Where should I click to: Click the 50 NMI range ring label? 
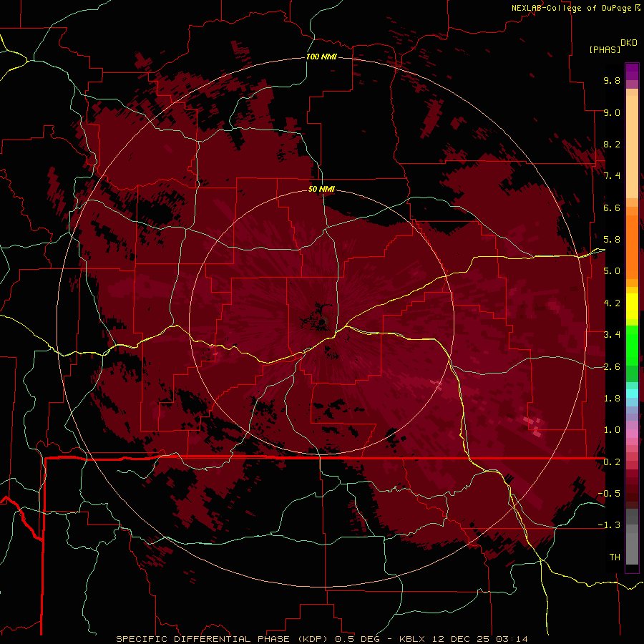coord(321,189)
